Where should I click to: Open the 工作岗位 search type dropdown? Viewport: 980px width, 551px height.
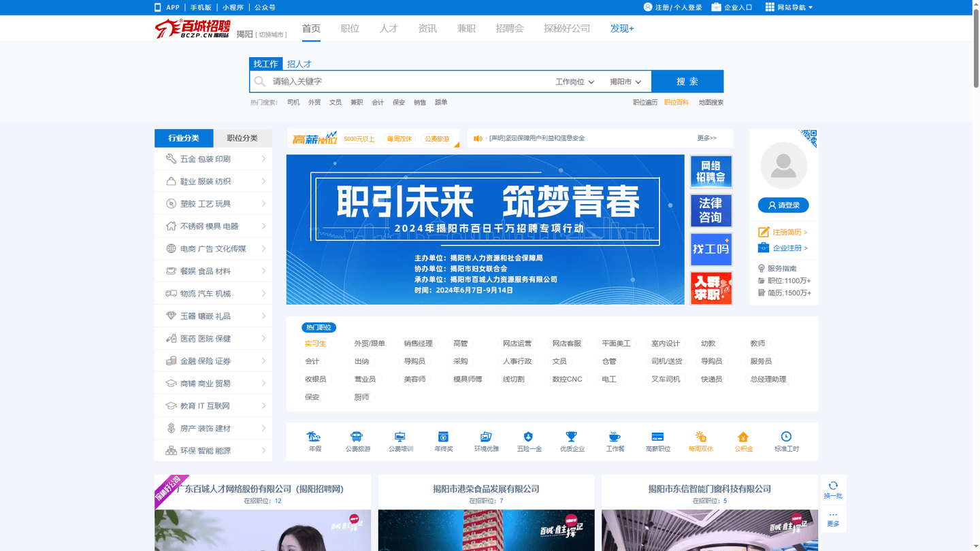coord(574,82)
